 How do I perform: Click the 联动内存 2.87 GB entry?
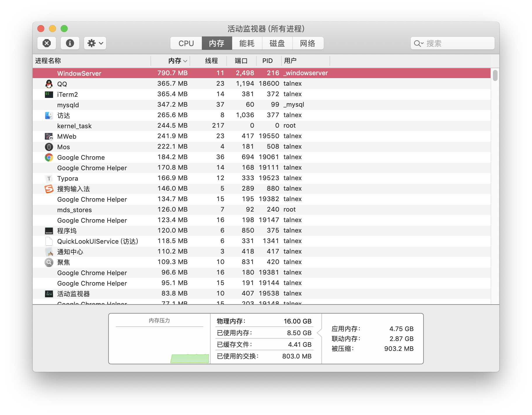coord(372,339)
